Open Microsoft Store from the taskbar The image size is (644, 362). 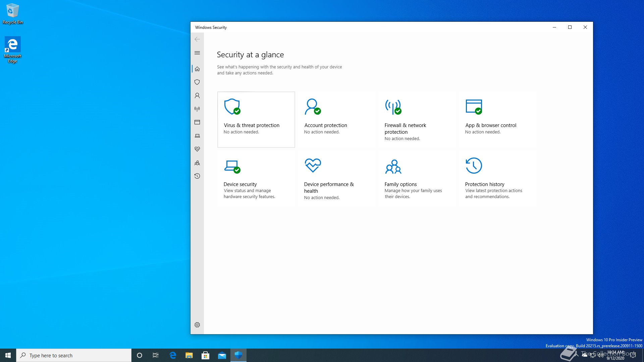coord(206,355)
